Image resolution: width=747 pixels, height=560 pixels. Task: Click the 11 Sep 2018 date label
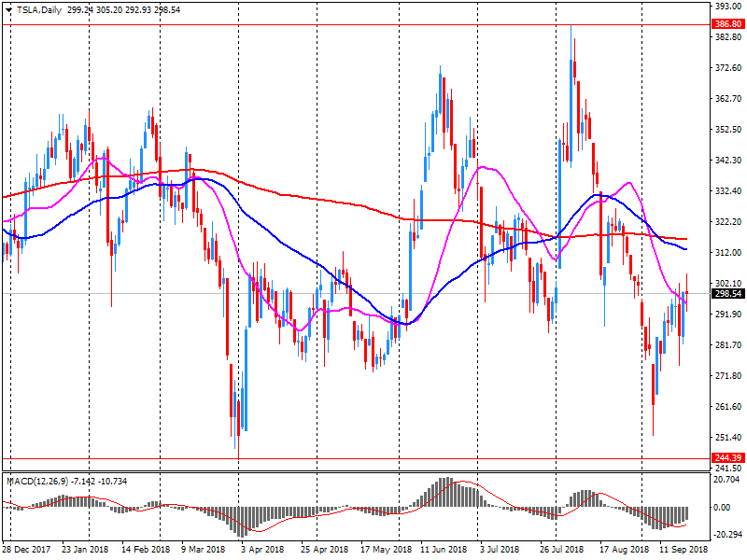click(685, 551)
